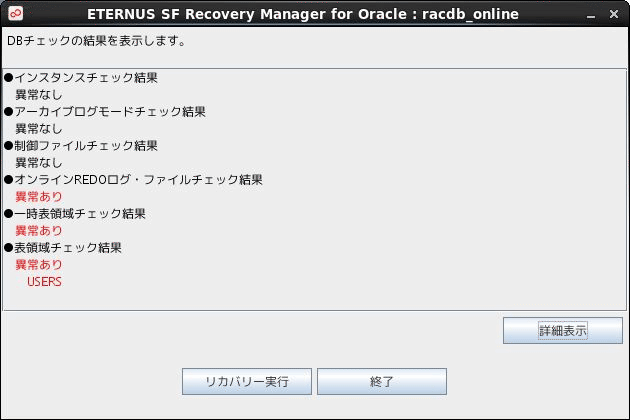Exit using the 終了 button

coord(382,381)
